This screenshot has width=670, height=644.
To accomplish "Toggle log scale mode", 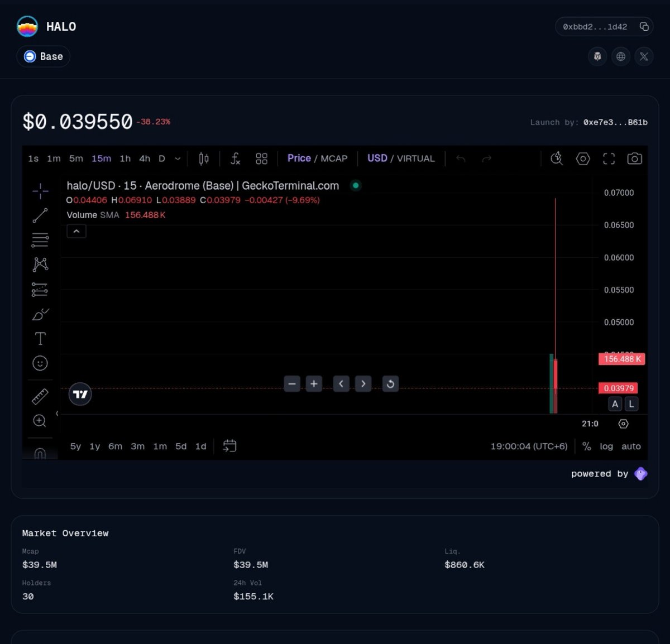I will click(x=606, y=446).
